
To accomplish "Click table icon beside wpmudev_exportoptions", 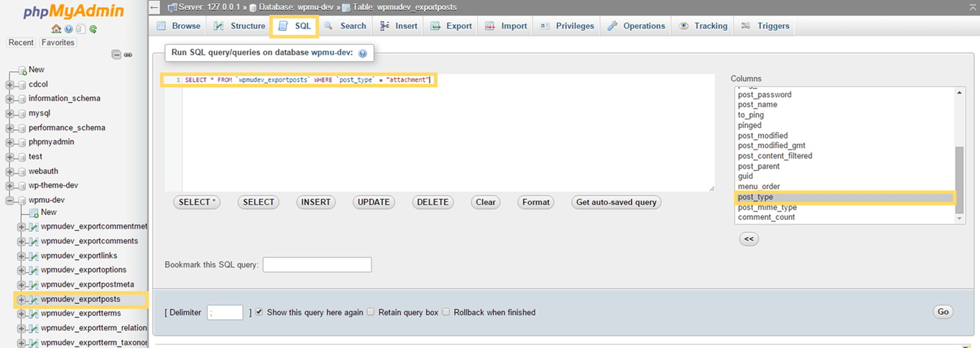I will 34,270.
